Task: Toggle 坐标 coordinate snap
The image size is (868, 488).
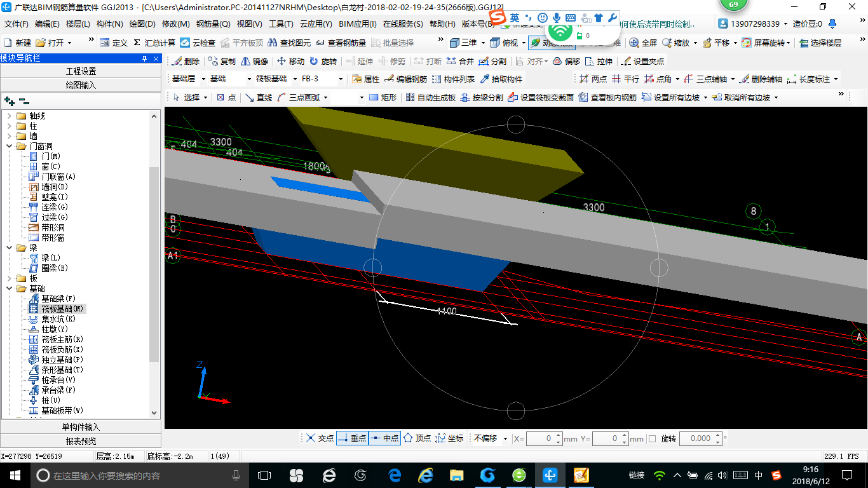Action: pyautogui.click(x=449, y=438)
